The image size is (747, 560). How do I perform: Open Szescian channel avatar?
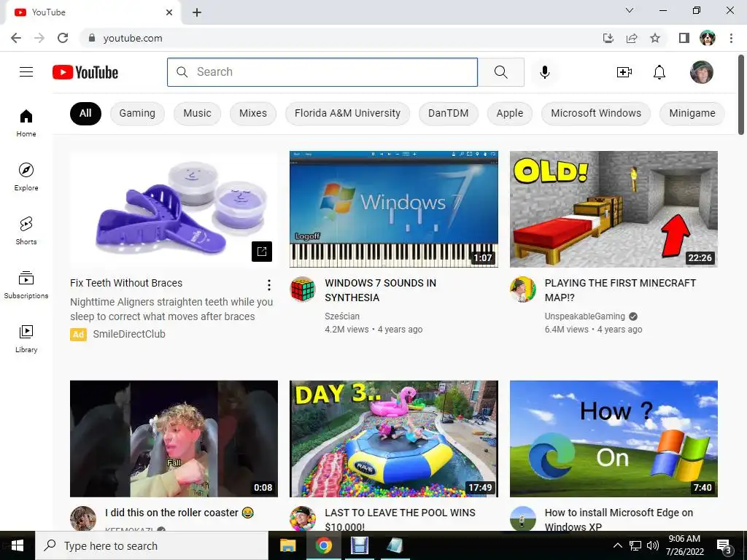pyautogui.click(x=303, y=289)
